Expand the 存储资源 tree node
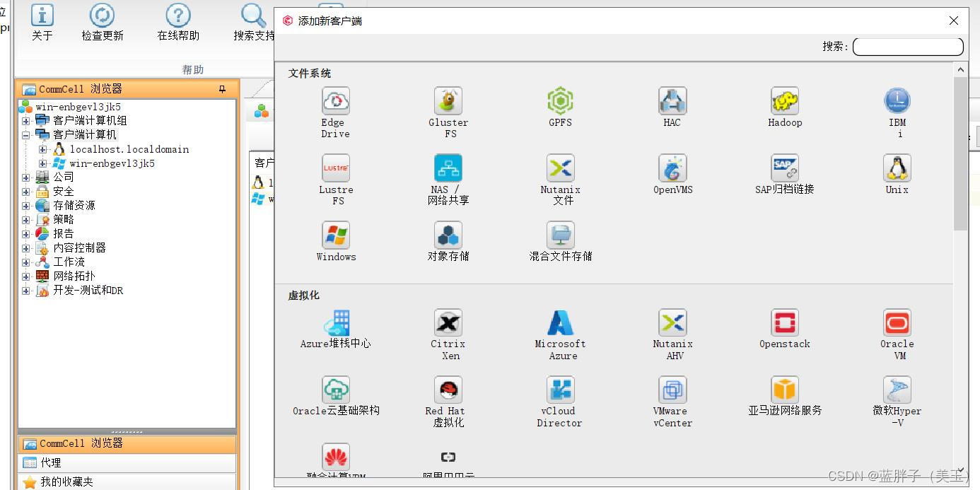The image size is (980, 490). click(26, 206)
